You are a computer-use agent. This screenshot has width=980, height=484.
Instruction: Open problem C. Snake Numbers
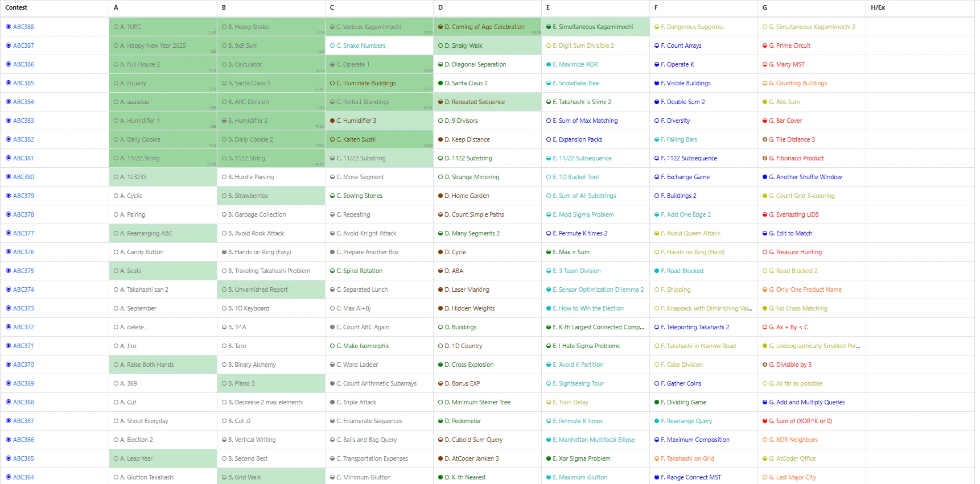coord(361,45)
